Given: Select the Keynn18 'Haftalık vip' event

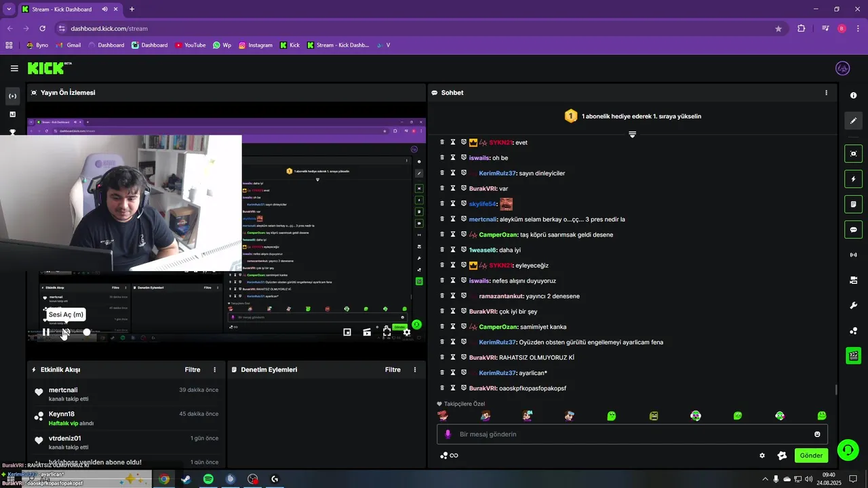Looking at the screenshot, I should click(126, 418).
